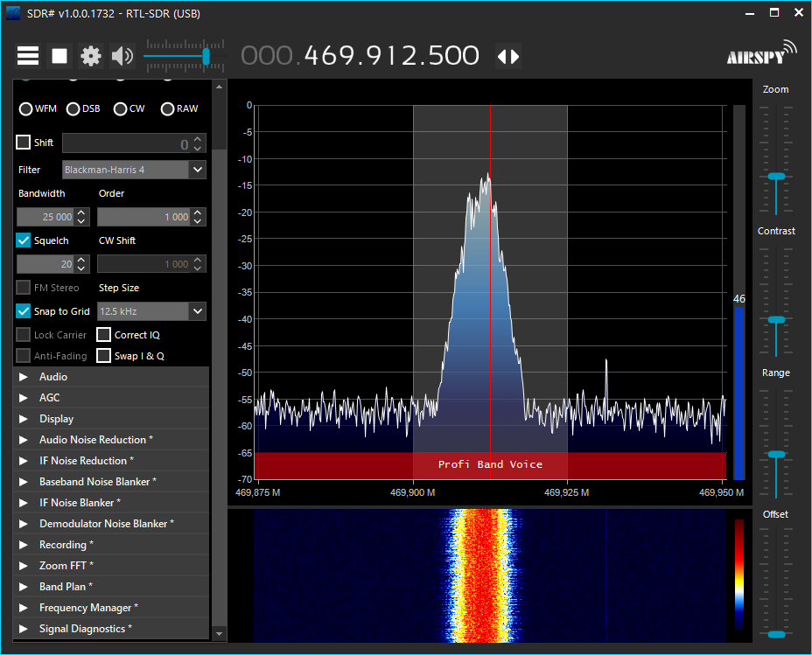The height and width of the screenshot is (655, 812).
Task: Click the Range slider handle
Action: pos(776,454)
